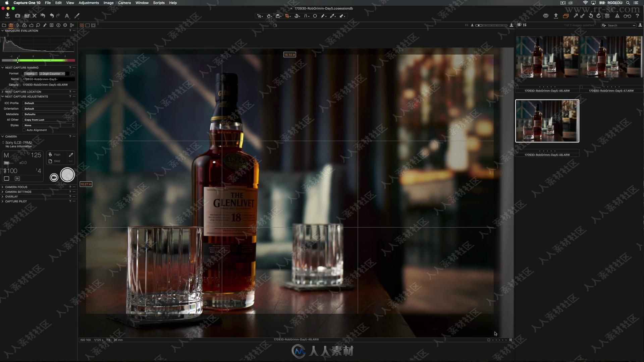Select the Pointer select cursor tool
The image size is (644, 362).
click(260, 16)
